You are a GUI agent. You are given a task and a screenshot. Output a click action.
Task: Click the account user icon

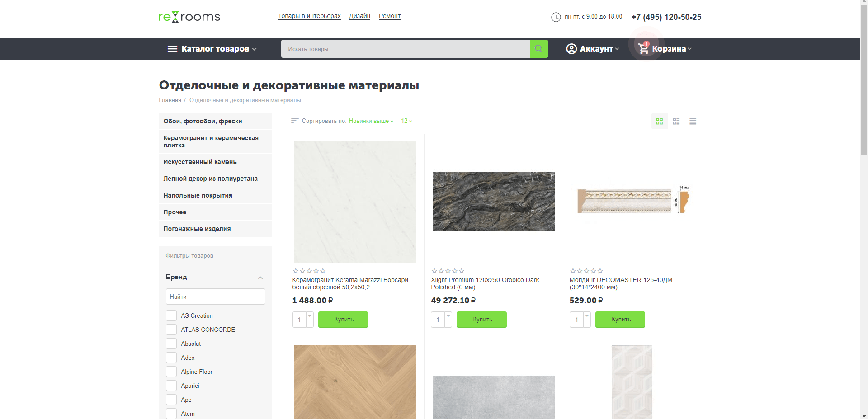pos(571,49)
